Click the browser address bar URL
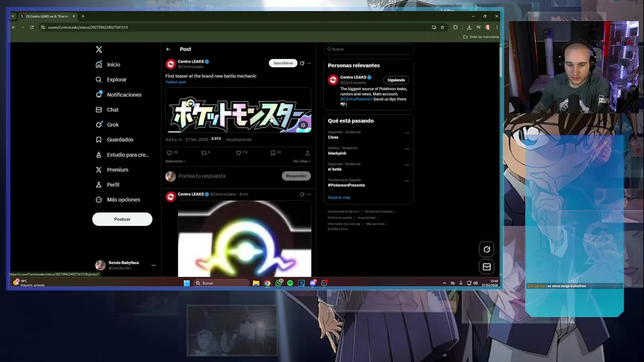This screenshot has height=362, width=644. (88, 27)
